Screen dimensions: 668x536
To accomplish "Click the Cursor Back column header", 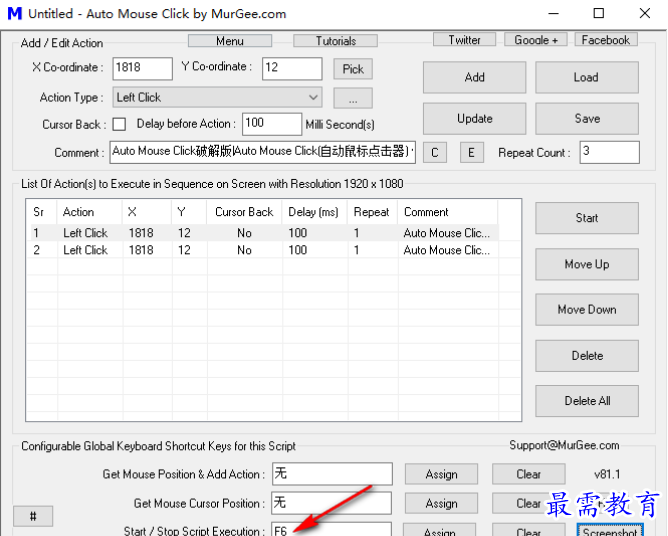I will (x=244, y=212).
